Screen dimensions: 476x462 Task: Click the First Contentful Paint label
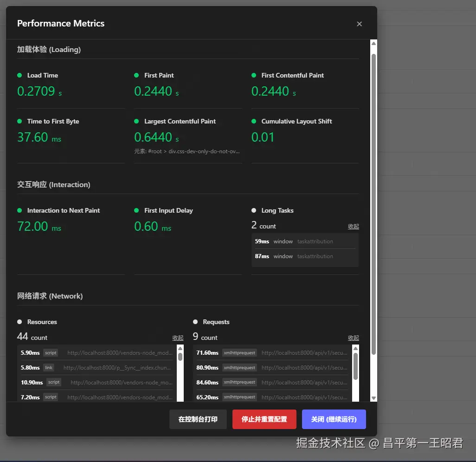tap(292, 75)
